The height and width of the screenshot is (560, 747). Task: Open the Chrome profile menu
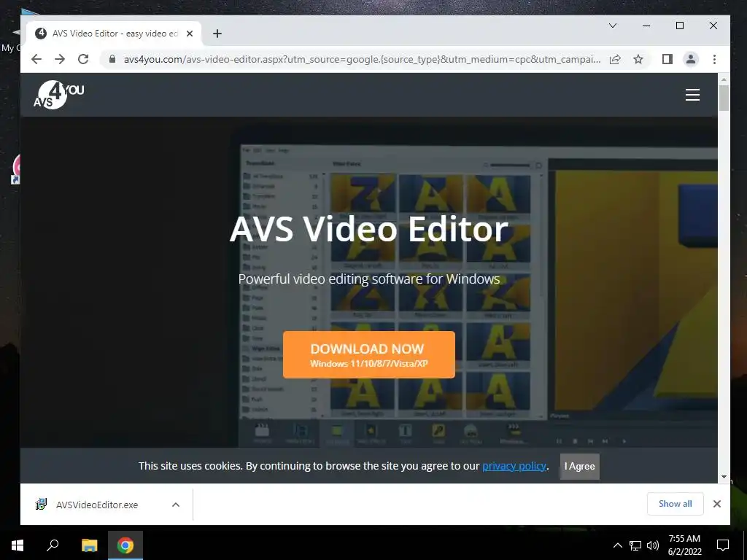[691, 59]
